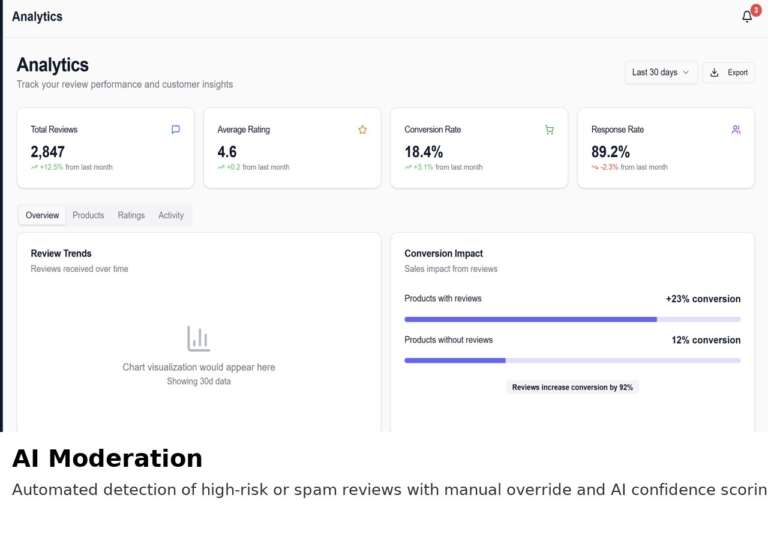Click the Reviews increase conversion by 92% badge
Viewport: 768px width, 552px height.
(x=572, y=387)
